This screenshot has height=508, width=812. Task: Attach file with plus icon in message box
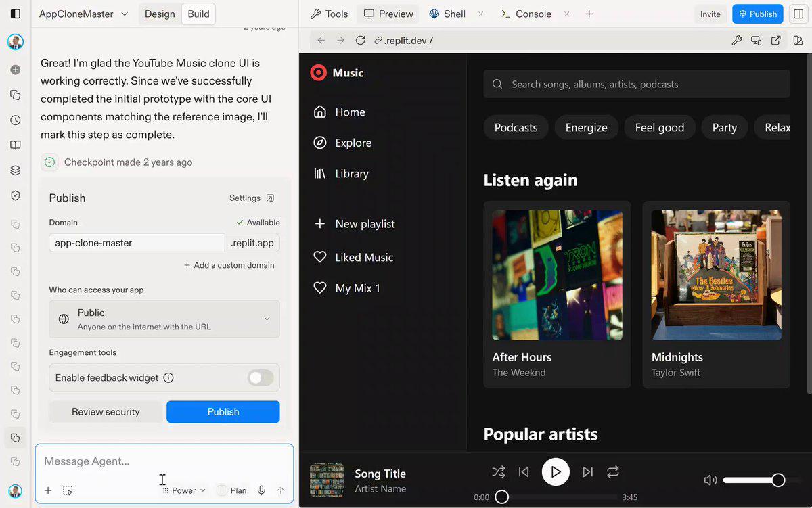click(48, 490)
